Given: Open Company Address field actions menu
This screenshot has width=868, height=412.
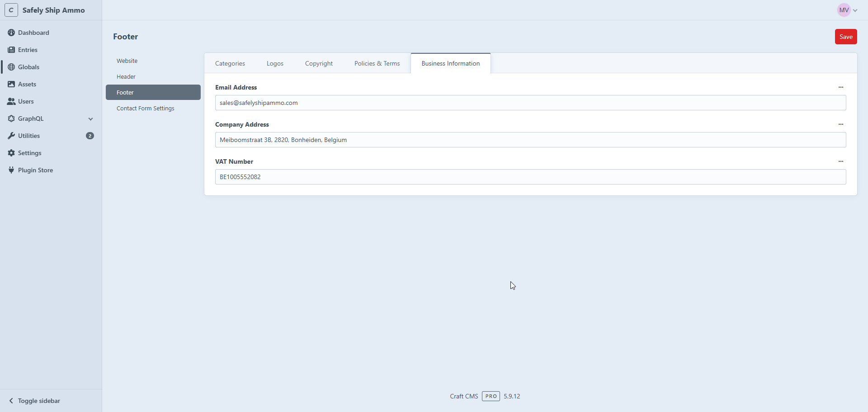Looking at the screenshot, I should click(841, 124).
